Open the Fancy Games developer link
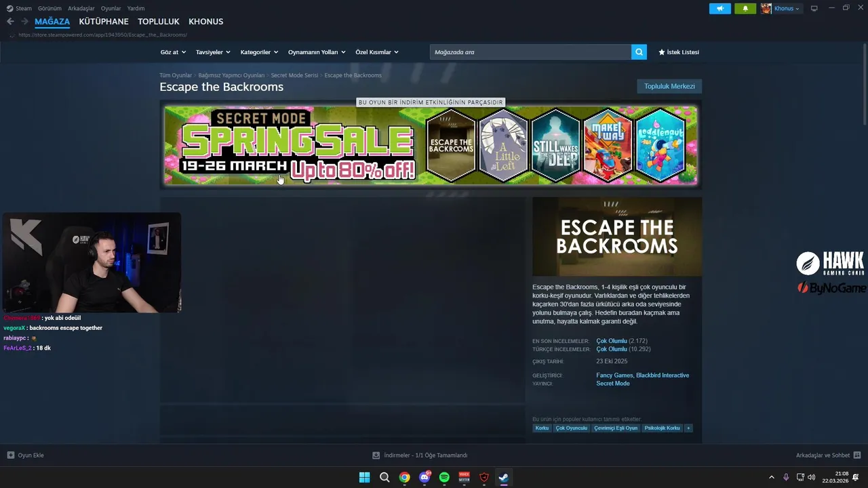This screenshot has width=868, height=488. tap(614, 375)
